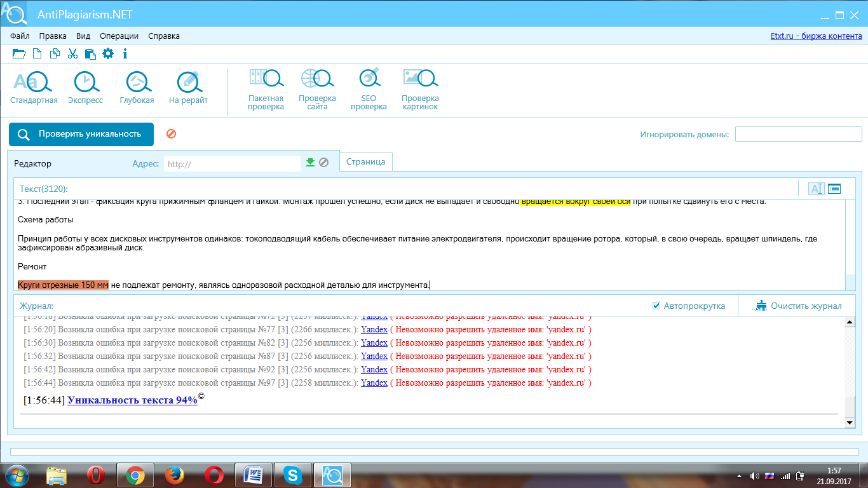Open File Explorer from taskbar
This screenshot has width=868, height=488.
point(57,475)
